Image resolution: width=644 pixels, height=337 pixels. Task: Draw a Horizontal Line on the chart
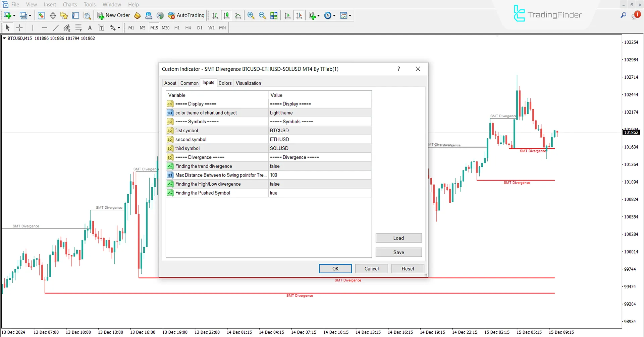[45, 27]
